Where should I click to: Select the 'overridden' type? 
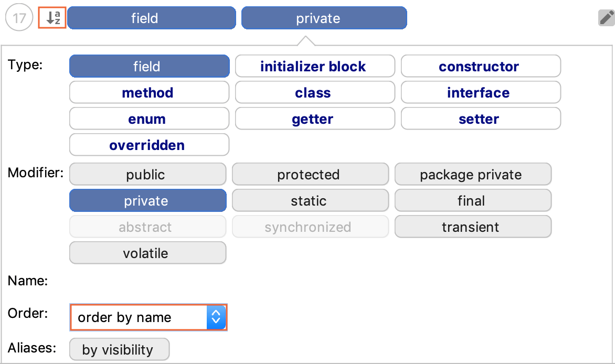(x=149, y=145)
